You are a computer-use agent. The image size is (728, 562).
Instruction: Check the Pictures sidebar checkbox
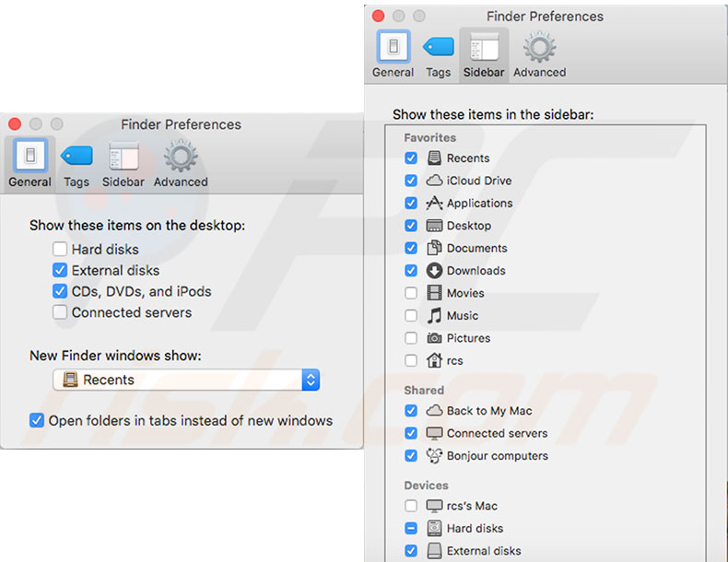pyautogui.click(x=411, y=338)
